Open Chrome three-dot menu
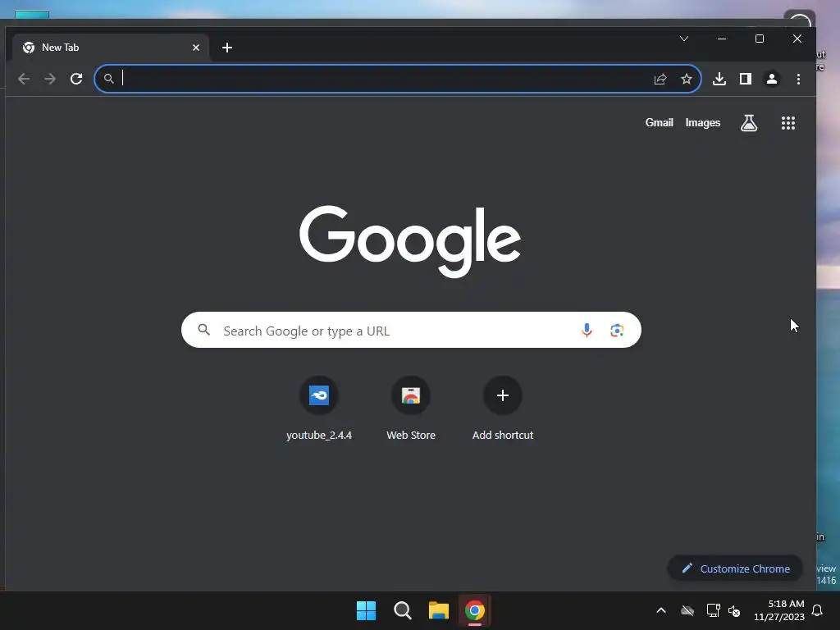 pyautogui.click(x=798, y=79)
